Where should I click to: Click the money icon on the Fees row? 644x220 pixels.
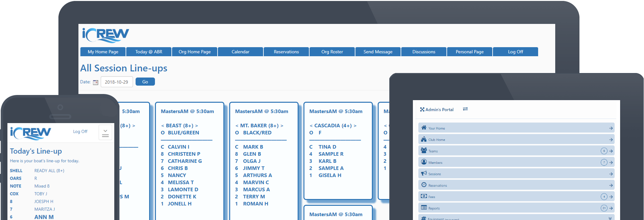click(424, 196)
